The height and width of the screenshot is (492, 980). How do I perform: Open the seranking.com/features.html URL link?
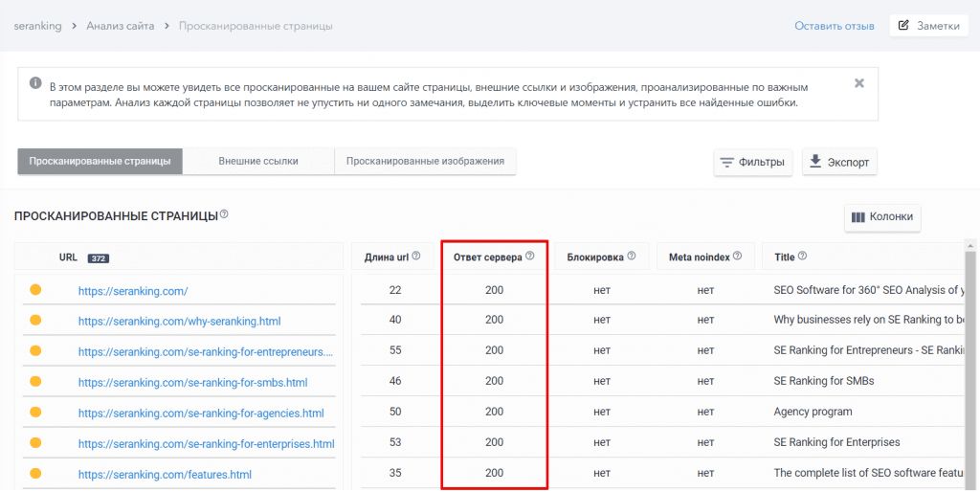[x=164, y=474]
